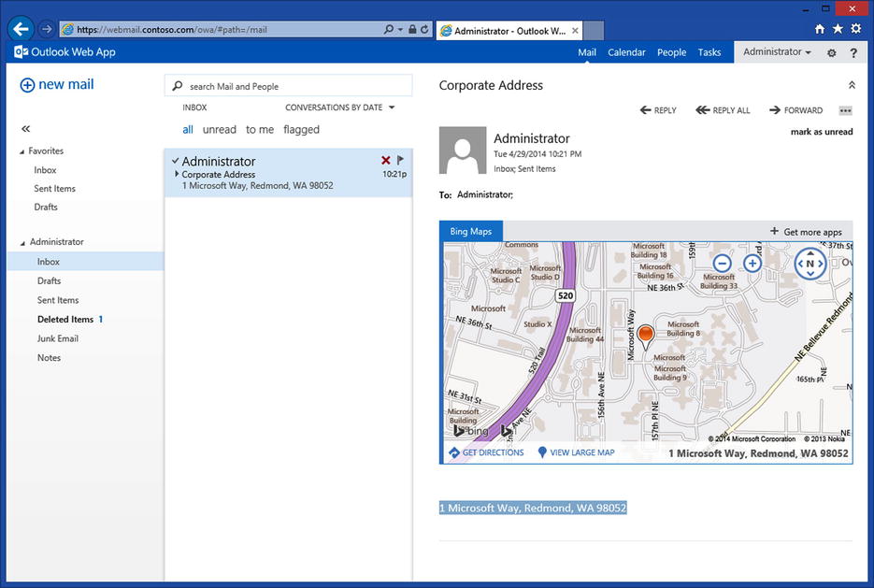
Task: Open browser Favorites star icon
Action: pyautogui.click(x=838, y=29)
